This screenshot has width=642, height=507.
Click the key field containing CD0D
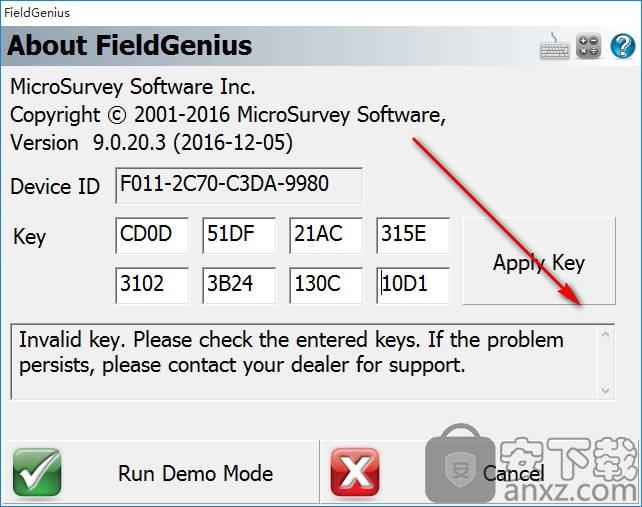[152, 235]
